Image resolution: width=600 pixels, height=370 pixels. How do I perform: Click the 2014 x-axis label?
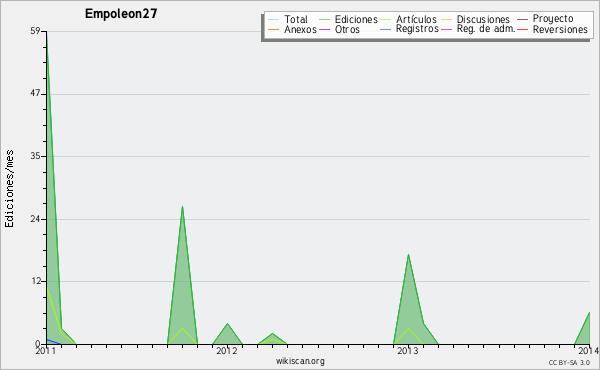[589, 350]
